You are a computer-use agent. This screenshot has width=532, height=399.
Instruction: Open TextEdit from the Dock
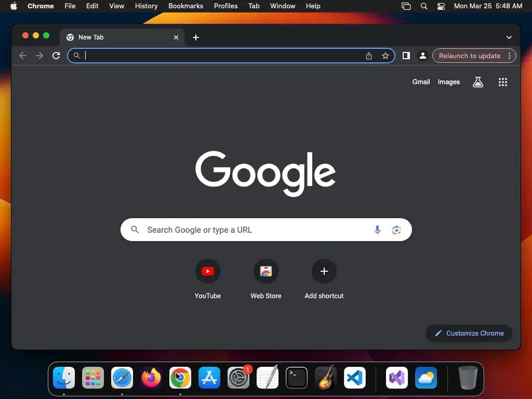pyautogui.click(x=268, y=378)
